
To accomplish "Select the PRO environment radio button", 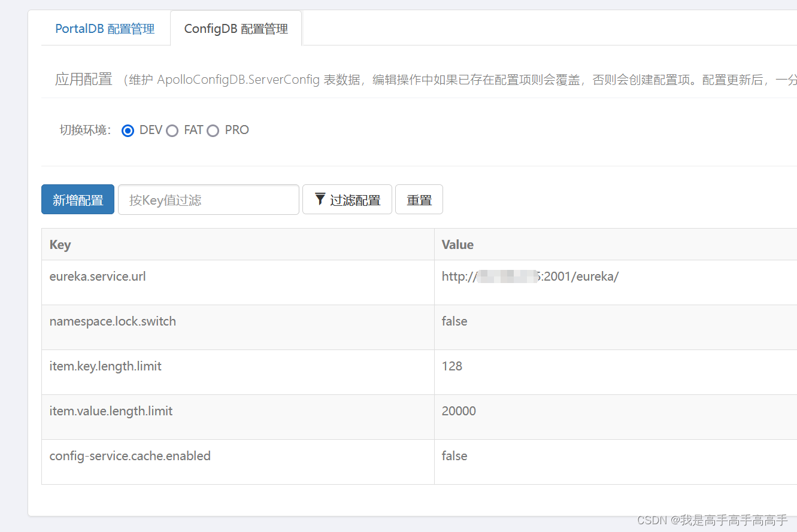I will click(213, 130).
